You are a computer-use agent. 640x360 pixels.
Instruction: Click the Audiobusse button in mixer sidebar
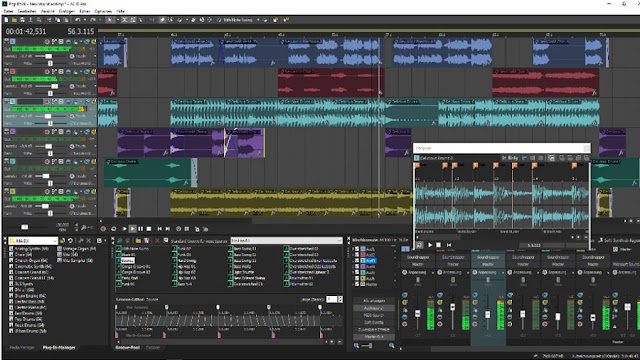[374, 308]
